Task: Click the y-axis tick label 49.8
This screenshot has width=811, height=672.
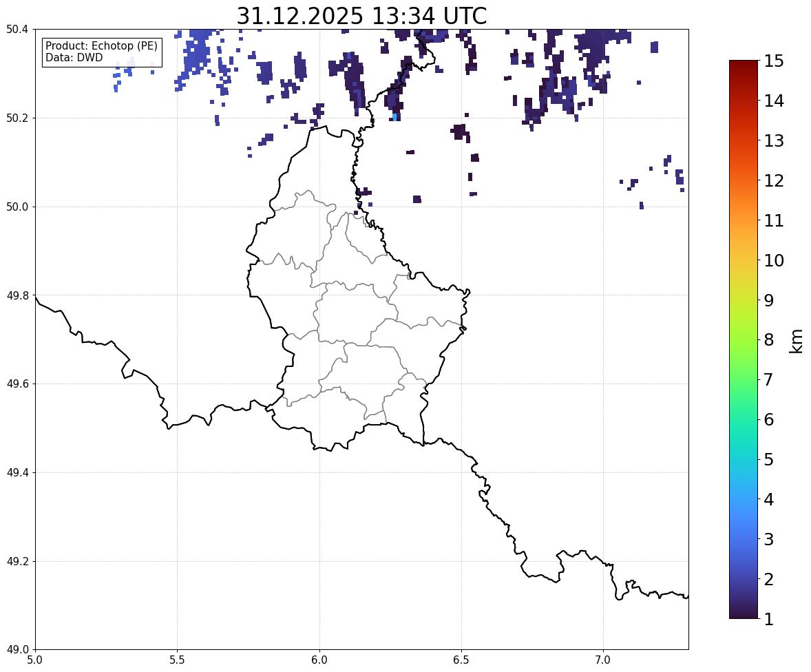Action: (x=17, y=295)
